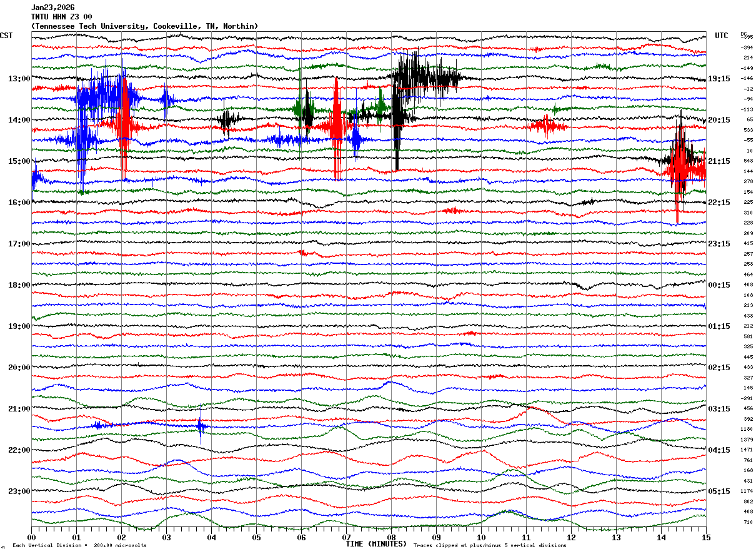Click the 04:15 UTC time label
756x554 pixels.
pyautogui.click(x=719, y=450)
